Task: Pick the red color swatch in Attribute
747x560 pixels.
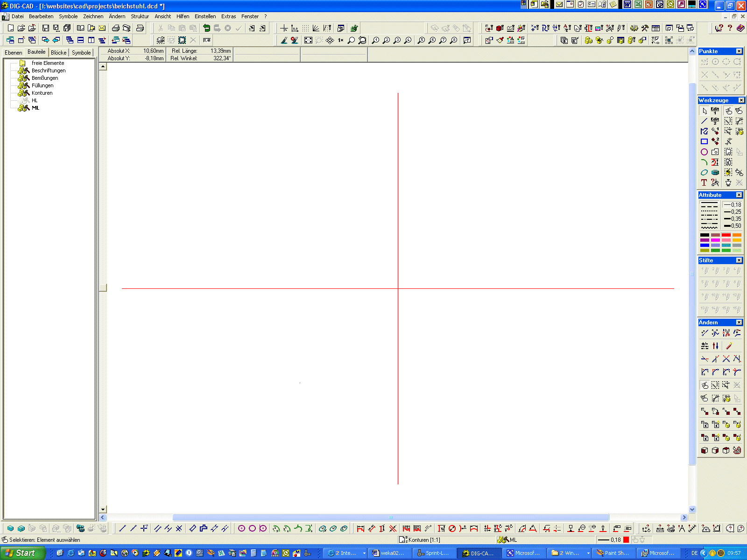Action: pos(726,235)
